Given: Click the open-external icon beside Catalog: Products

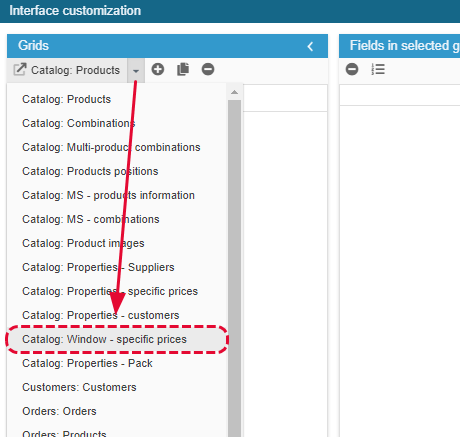Looking at the screenshot, I should 20,70.
